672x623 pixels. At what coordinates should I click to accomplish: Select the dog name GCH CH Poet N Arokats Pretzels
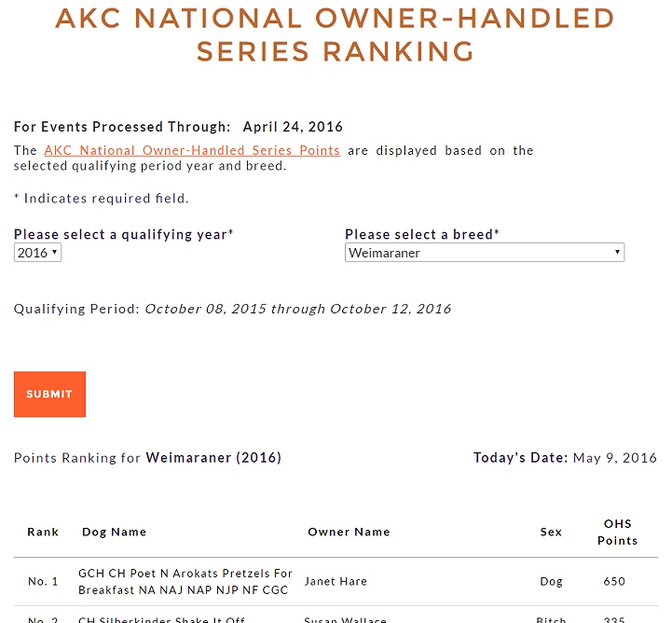point(185,582)
